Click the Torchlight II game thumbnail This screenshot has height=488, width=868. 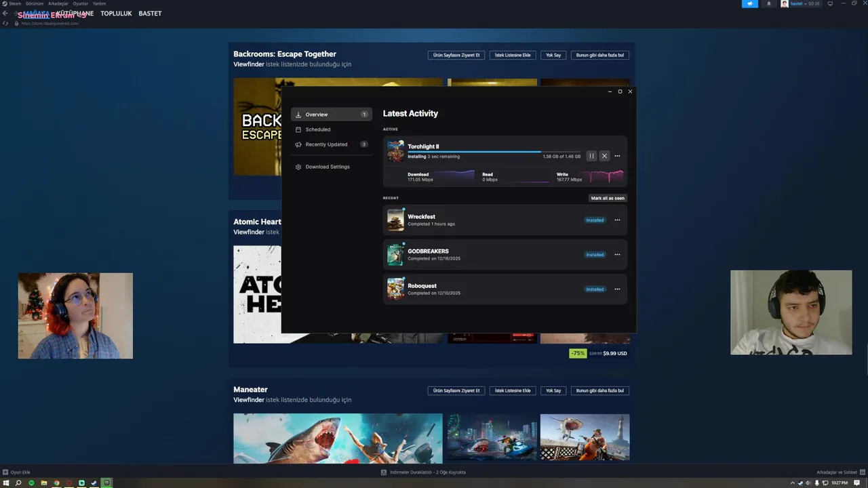pos(395,152)
